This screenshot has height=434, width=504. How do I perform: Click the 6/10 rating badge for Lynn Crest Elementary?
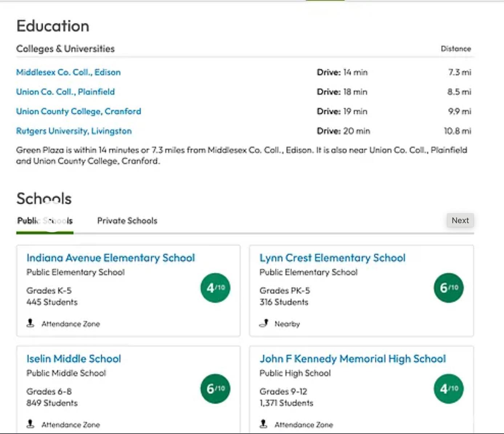coord(449,288)
